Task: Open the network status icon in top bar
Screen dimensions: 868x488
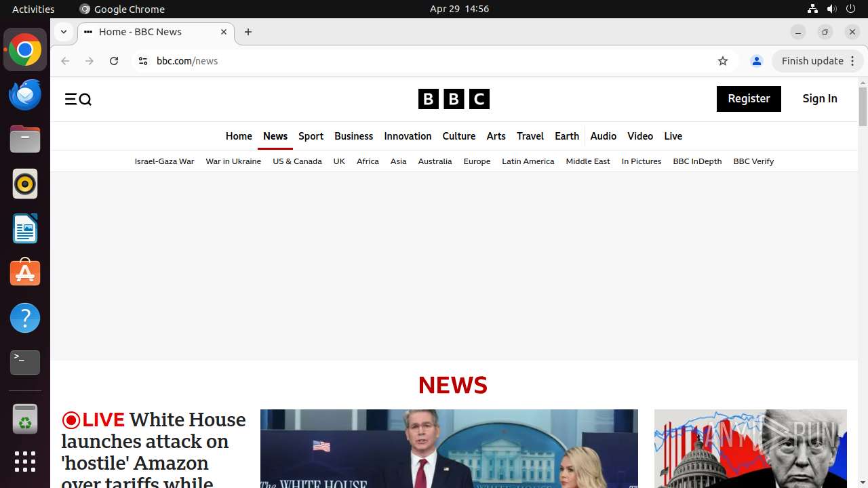Action: [812, 9]
